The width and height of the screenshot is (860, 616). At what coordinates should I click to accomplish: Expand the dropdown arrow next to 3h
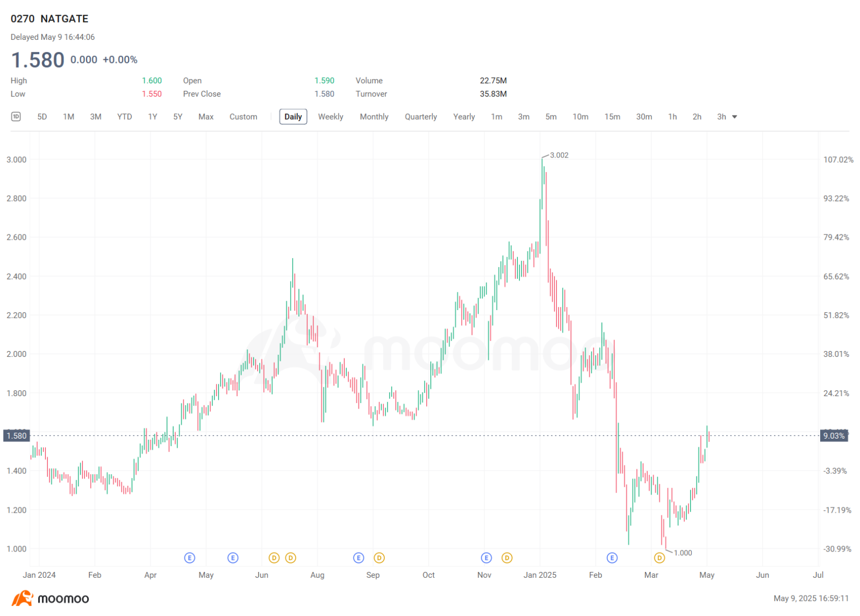[x=735, y=117]
